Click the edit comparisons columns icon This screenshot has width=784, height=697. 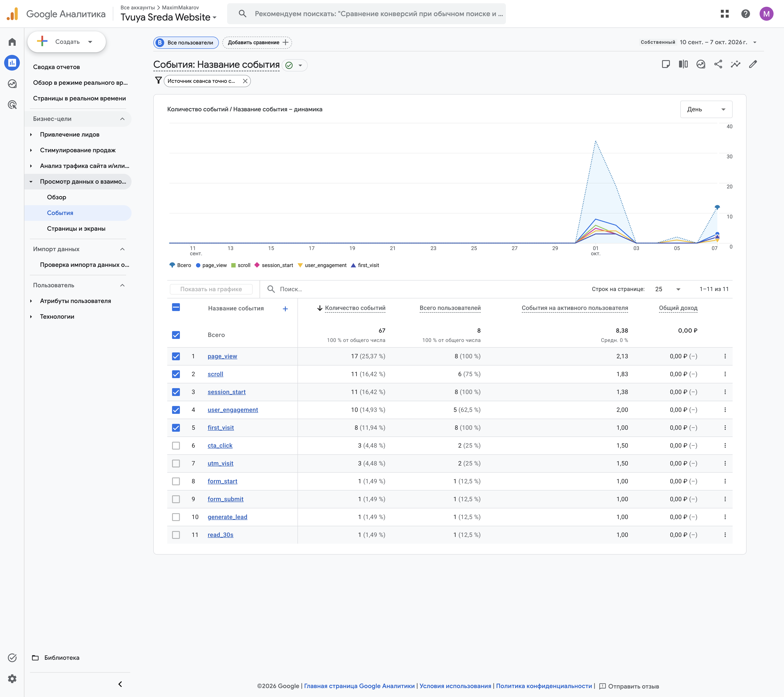(683, 64)
